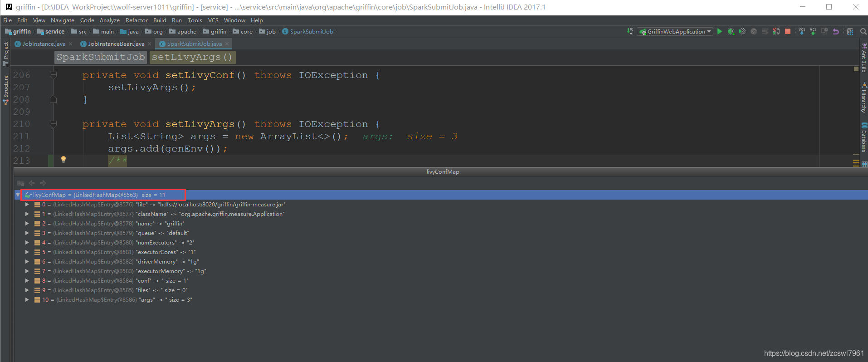Select entry 9 "files" row
Viewport: 868px width, 362px height.
(x=441, y=290)
